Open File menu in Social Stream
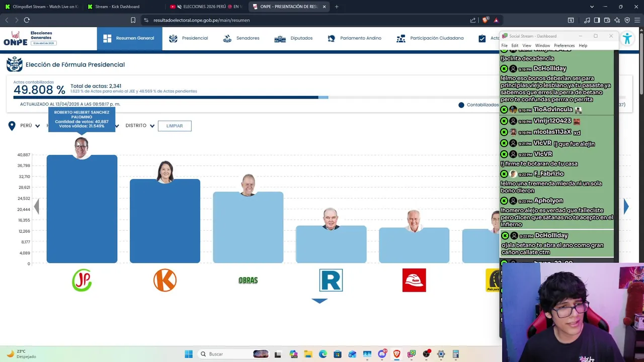 point(504,46)
